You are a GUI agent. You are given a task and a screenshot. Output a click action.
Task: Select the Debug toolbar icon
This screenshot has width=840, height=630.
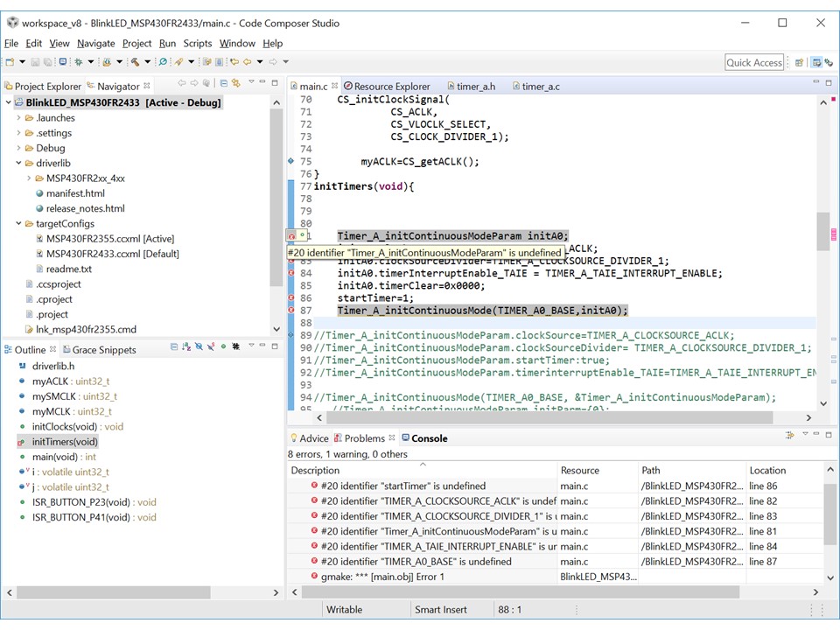(77, 62)
